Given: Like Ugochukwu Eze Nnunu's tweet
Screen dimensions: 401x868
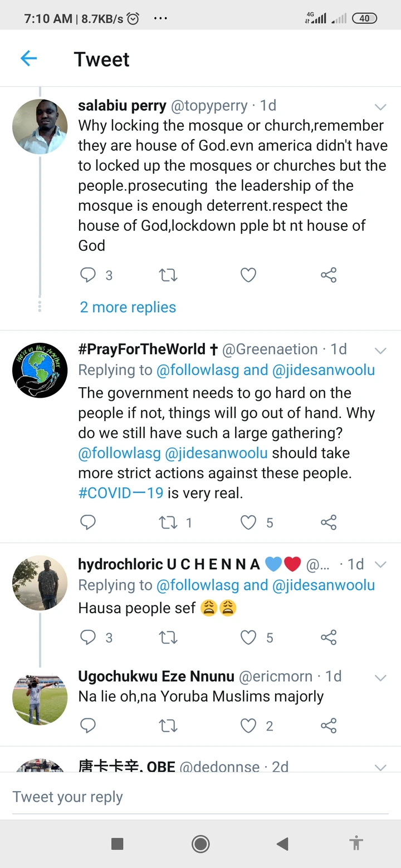Looking at the screenshot, I should coord(248,726).
